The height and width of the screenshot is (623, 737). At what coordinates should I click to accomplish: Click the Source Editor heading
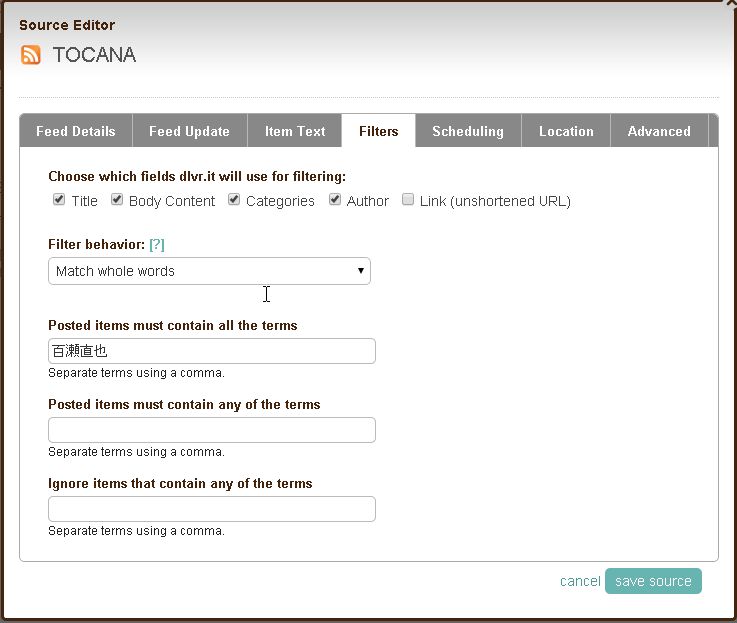[67, 25]
